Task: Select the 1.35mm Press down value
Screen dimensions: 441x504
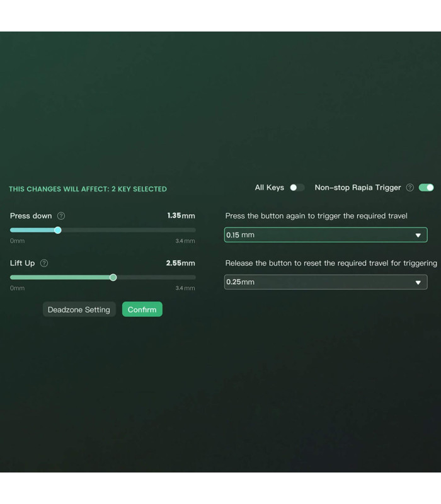Action: click(x=181, y=216)
